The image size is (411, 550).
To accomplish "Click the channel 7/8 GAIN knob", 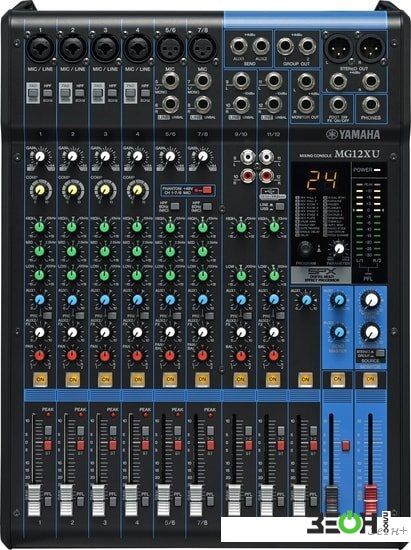I will 202,156.
